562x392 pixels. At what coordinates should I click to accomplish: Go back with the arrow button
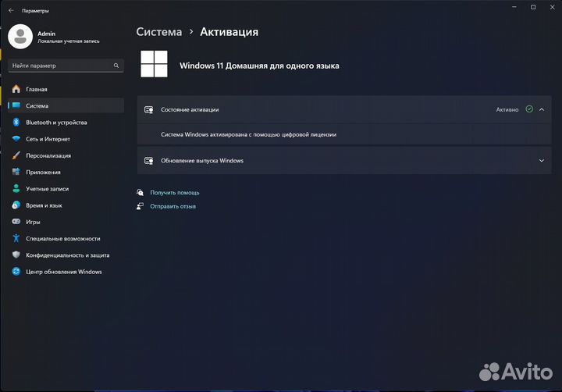point(11,11)
